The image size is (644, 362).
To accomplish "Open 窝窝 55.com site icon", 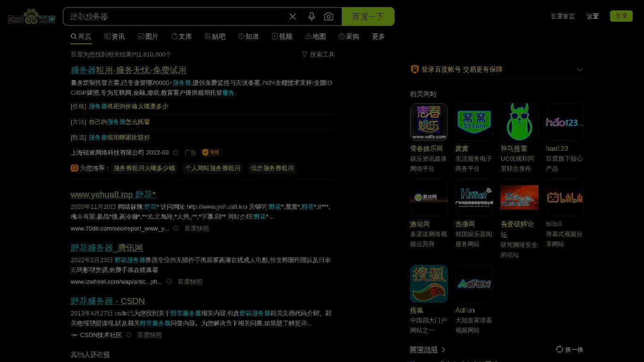I will click(x=474, y=122).
